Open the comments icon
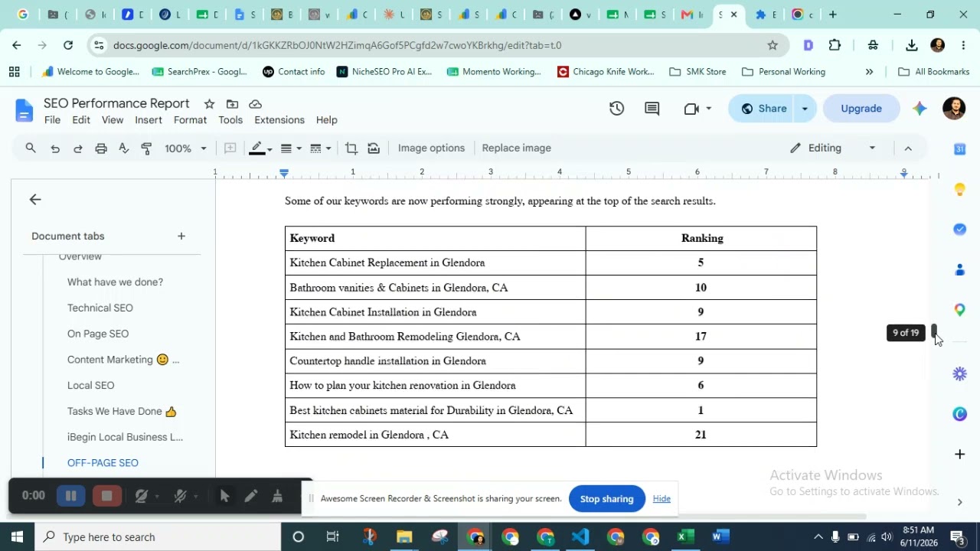 point(652,109)
